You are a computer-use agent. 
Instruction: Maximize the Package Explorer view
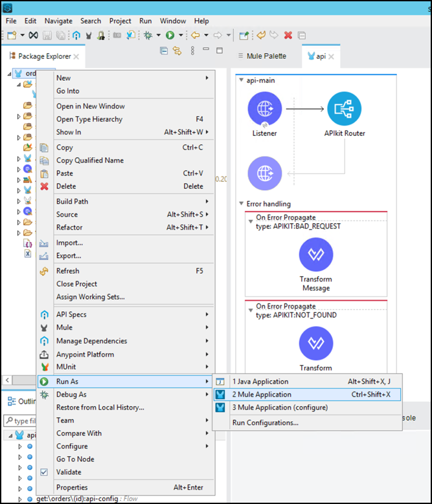220,50
